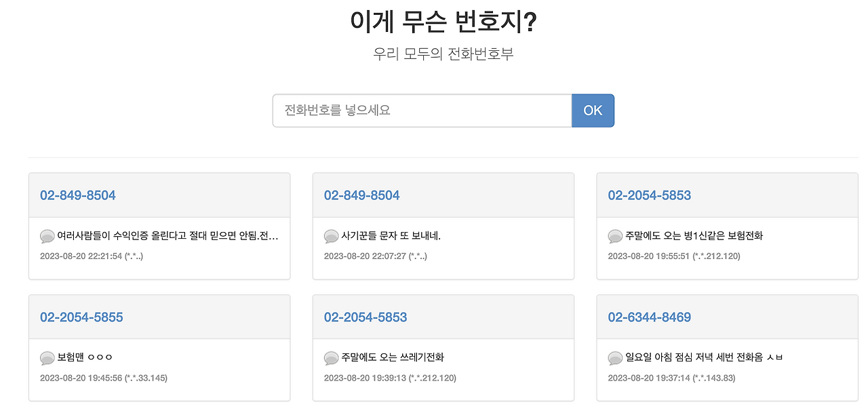Click comment bubble icon beside 여러사람들이 수익인증 comment

coord(47,237)
